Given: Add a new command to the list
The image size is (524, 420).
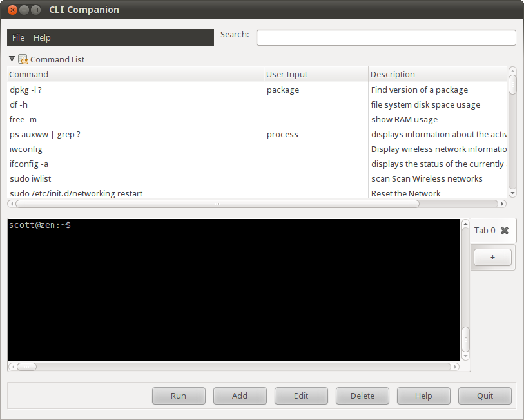Looking at the screenshot, I should coord(240,396).
